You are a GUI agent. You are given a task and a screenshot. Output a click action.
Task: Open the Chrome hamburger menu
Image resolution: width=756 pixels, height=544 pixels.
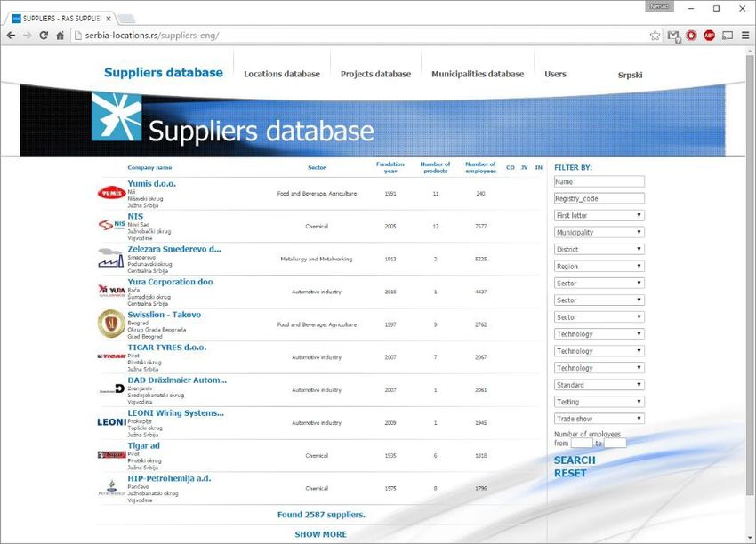pos(744,36)
